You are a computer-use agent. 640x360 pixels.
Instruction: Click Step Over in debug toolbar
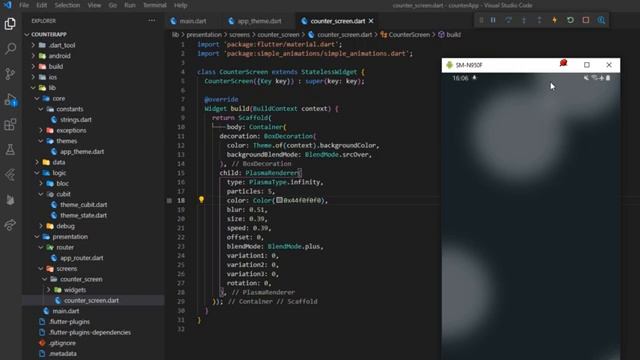(x=508, y=20)
